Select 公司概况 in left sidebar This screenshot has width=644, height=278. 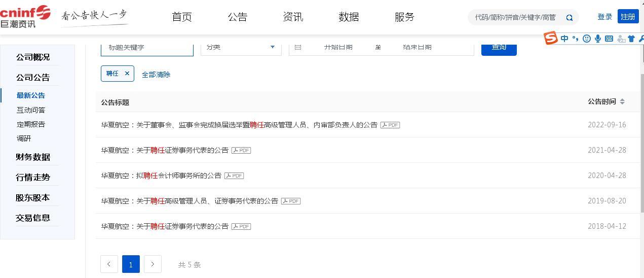33,57
